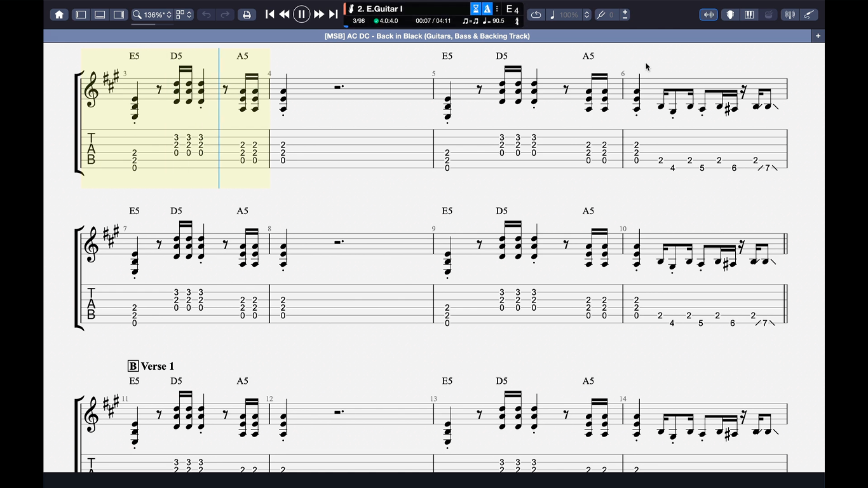Viewport: 868px width, 488px height.
Task: Select the Back in Black document tab
Action: [x=427, y=36]
